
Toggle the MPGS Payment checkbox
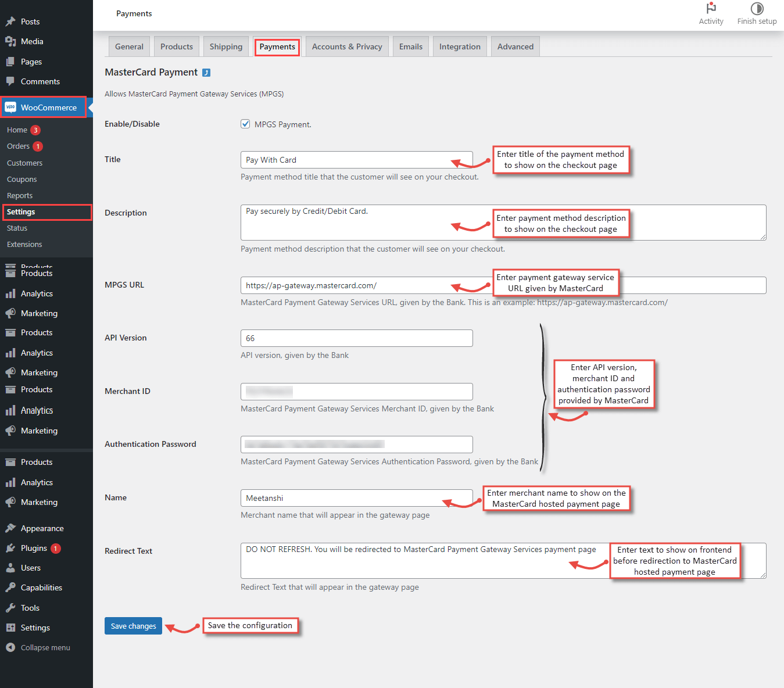click(x=245, y=124)
